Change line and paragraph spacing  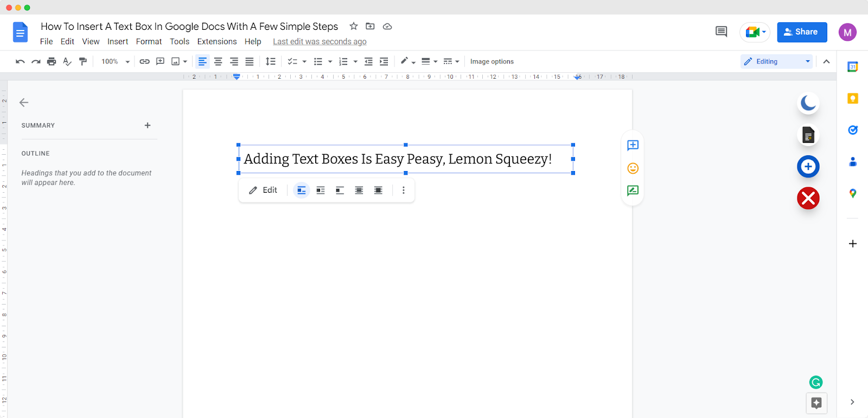[271, 61]
